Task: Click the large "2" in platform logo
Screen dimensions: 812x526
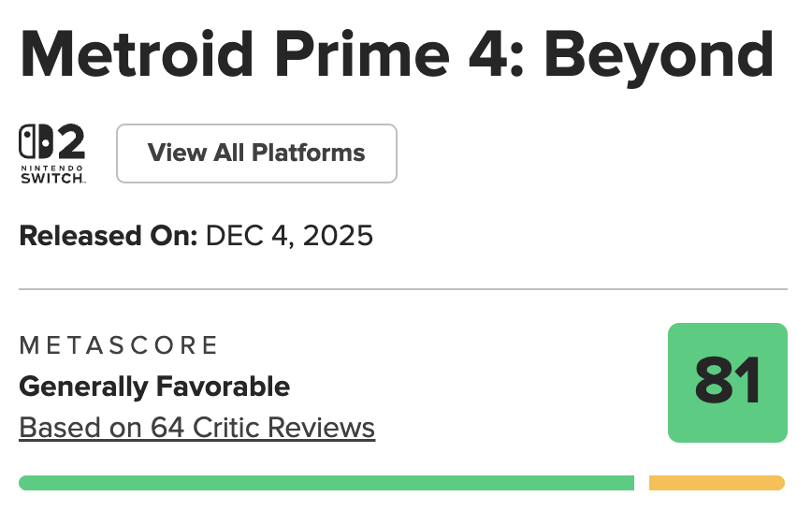Action: click(70, 142)
